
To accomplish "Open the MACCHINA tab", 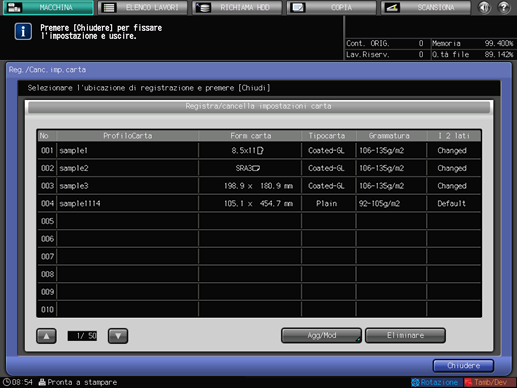I will [48, 7].
